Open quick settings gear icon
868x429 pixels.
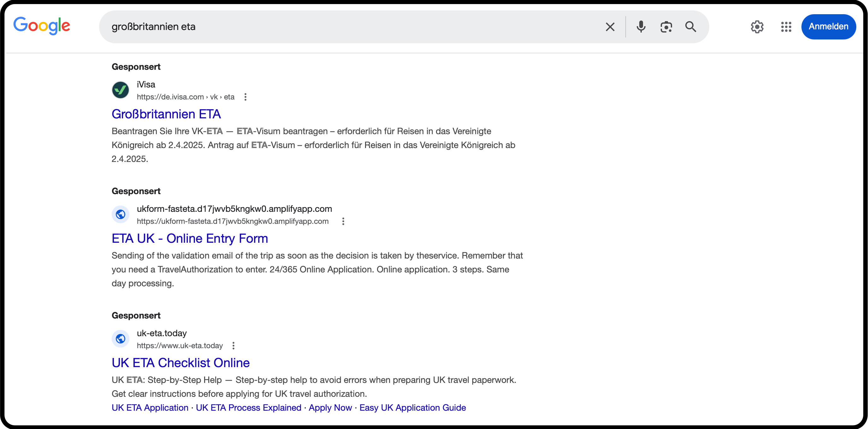click(x=757, y=27)
